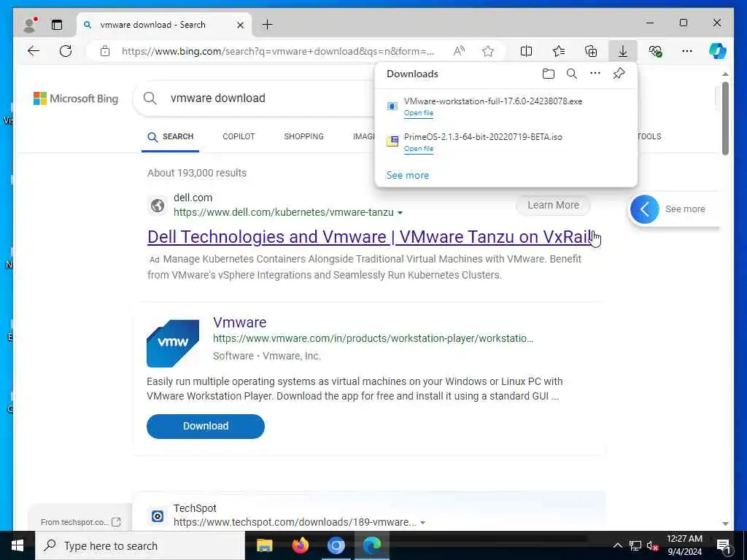Search downloads with magnifier icon
Screen dimensions: 747x560
572,74
